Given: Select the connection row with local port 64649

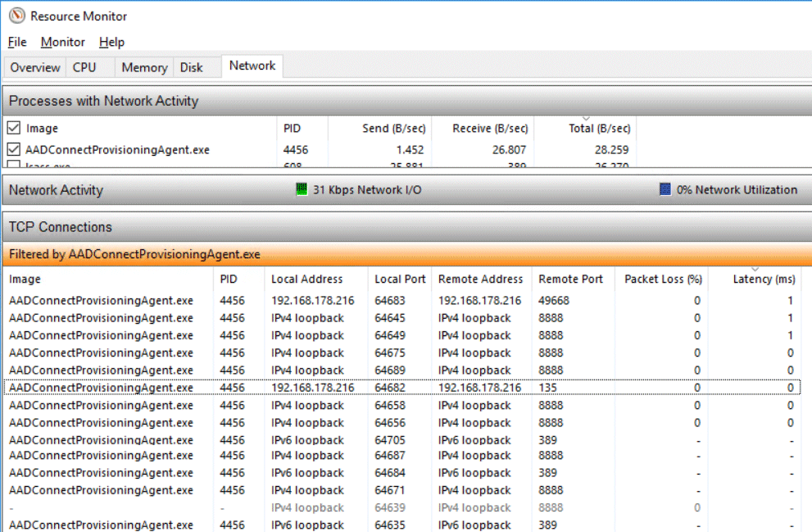Looking at the screenshot, I should [401, 335].
